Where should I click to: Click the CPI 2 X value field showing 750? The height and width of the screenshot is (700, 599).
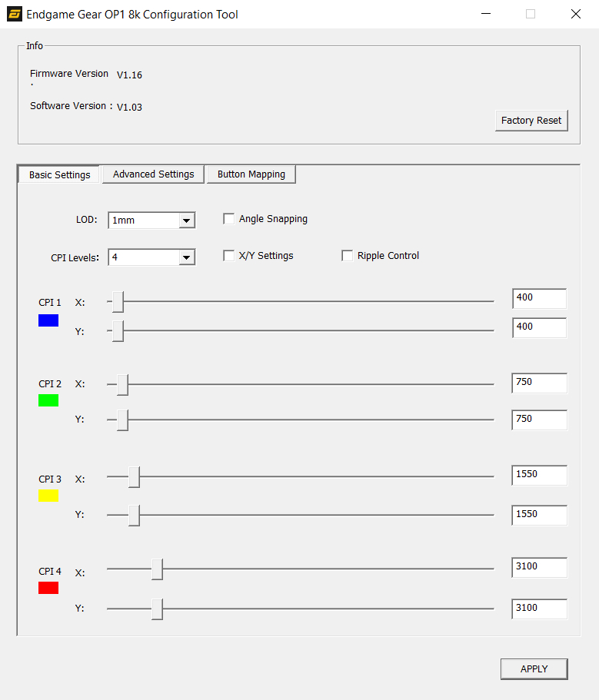coord(539,383)
